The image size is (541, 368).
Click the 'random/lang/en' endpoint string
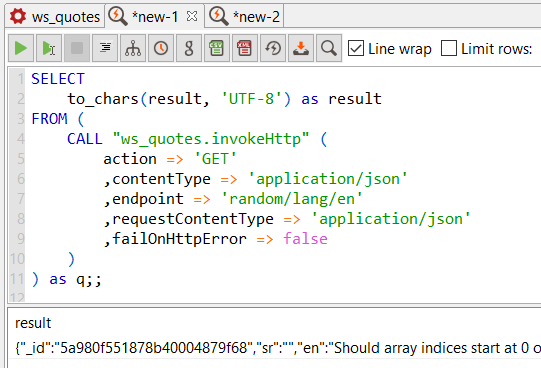(x=292, y=199)
